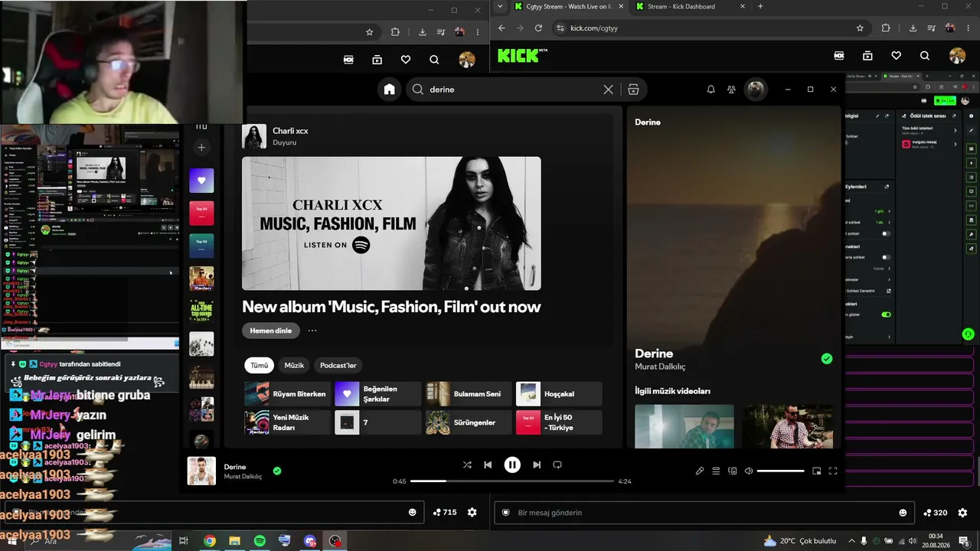
Task: Mute Spotify with the speaker icon
Action: [x=749, y=471]
